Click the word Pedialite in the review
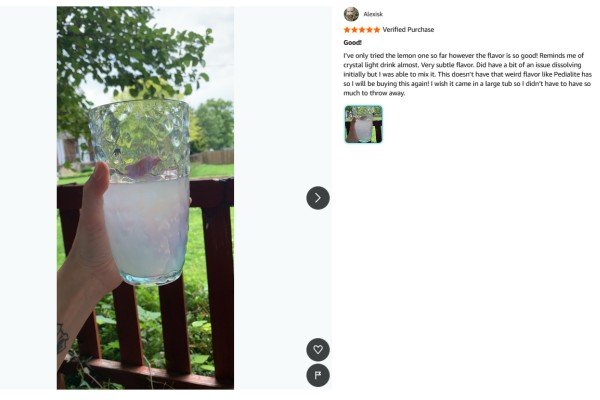The width and height of the screenshot is (600, 400). point(567,74)
